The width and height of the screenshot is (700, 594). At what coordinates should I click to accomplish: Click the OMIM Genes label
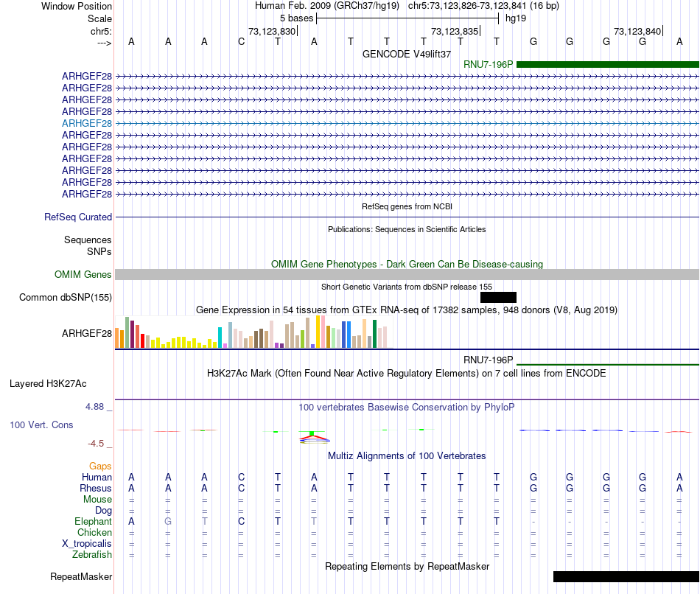click(83, 274)
